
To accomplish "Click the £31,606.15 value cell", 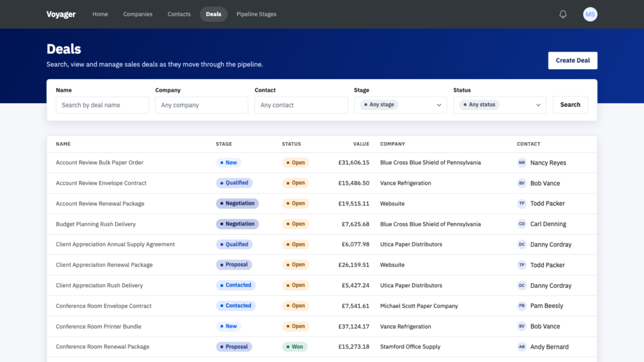I will click(x=353, y=163).
